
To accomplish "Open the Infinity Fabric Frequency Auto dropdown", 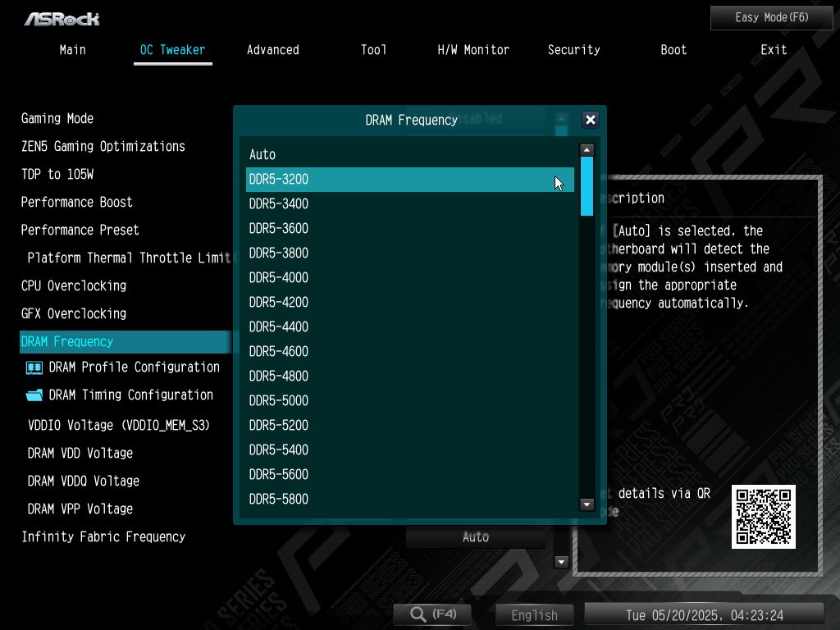I will 476,537.
